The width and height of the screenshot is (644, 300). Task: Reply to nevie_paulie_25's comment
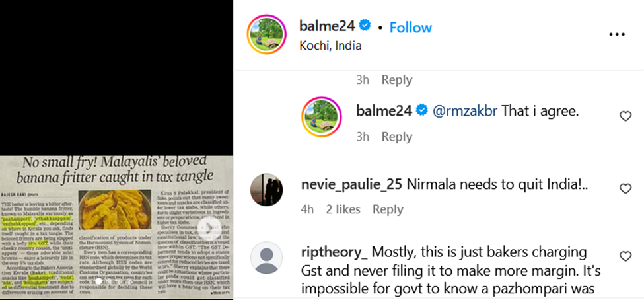pyautogui.click(x=388, y=209)
